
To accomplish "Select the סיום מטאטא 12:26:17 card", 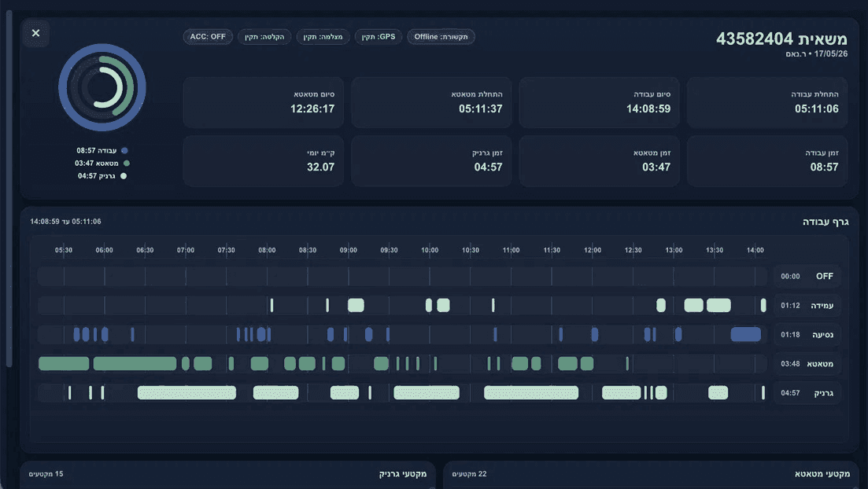I will coord(263,103).
